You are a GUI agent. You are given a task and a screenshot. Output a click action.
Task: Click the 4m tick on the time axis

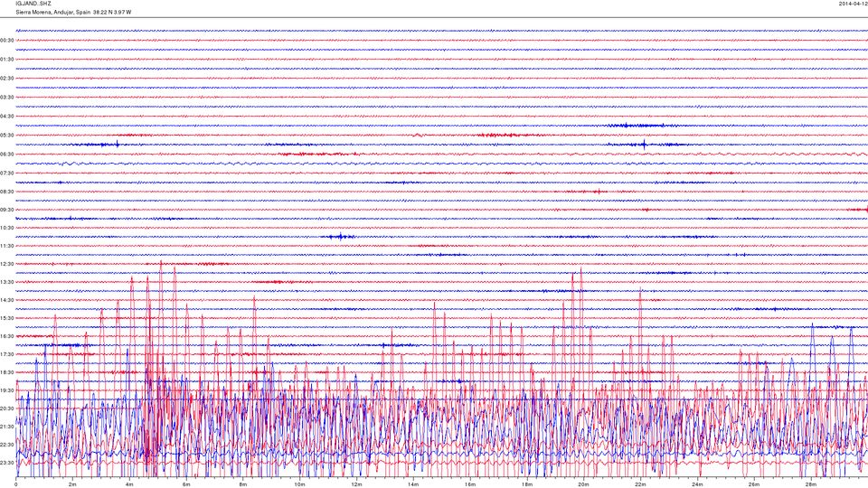point(129,484)
